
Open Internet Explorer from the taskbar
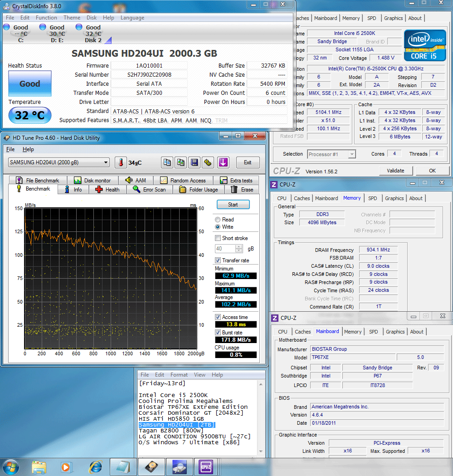96,467
